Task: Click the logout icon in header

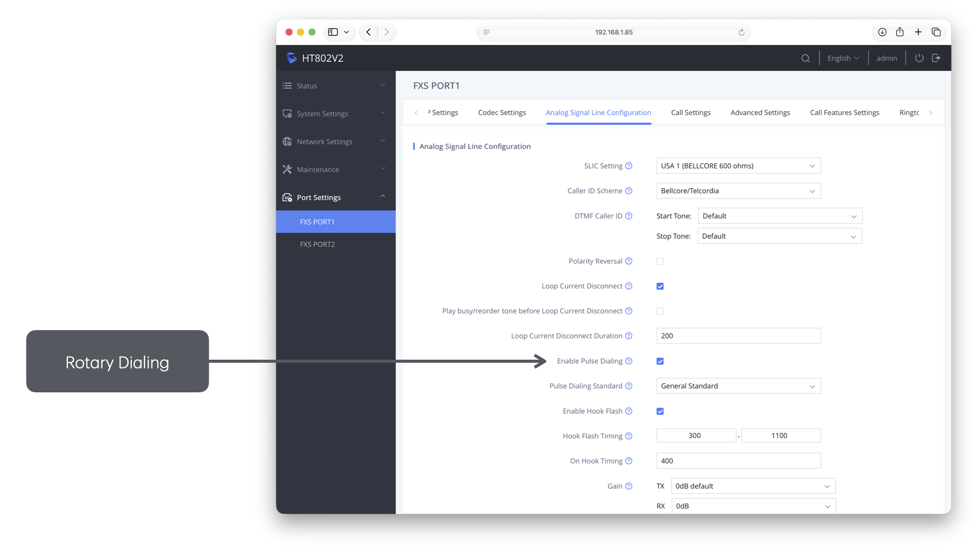Action: point(936,58)
